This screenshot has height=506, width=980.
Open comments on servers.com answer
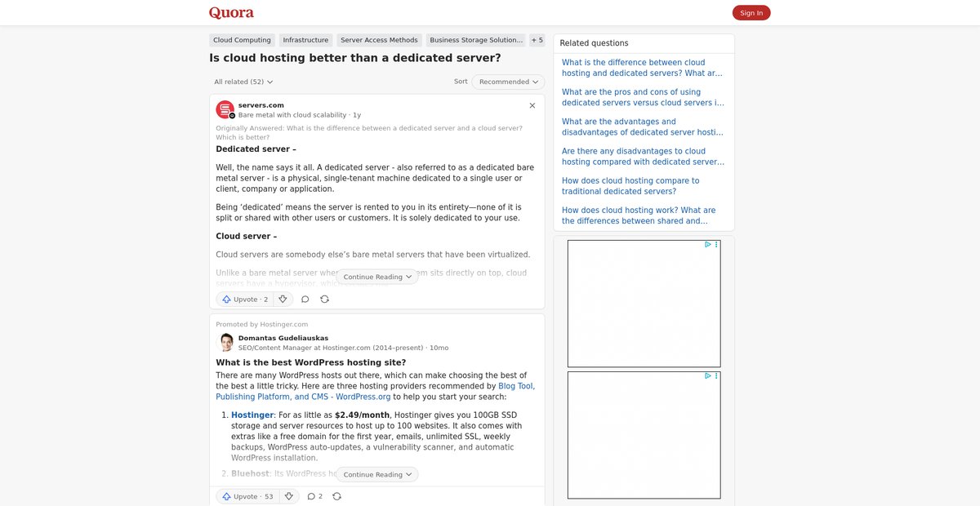305,300
